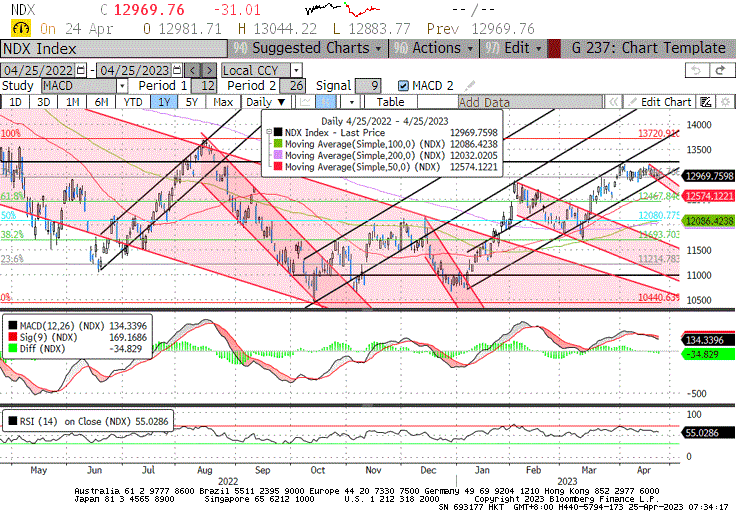Click the redo arrow icon
This screenshot has width=736, height=530.
point(720,70)
